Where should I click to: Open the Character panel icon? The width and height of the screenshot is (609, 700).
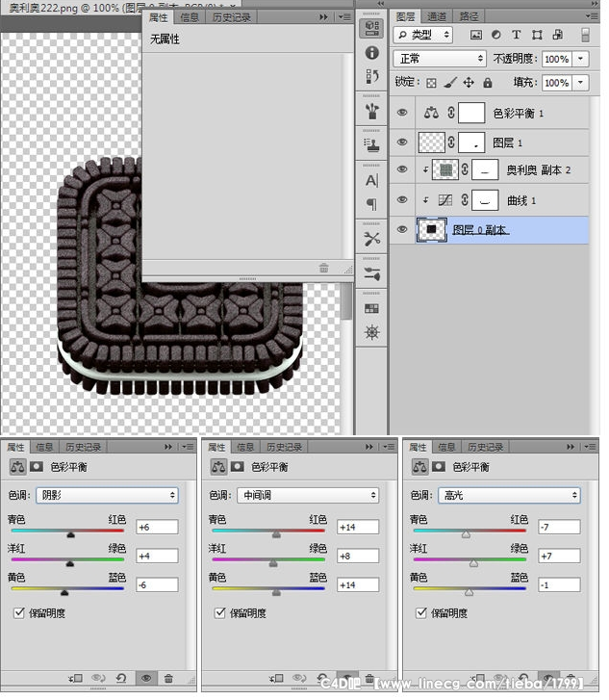pyautogui.click(x=371, y=180)
